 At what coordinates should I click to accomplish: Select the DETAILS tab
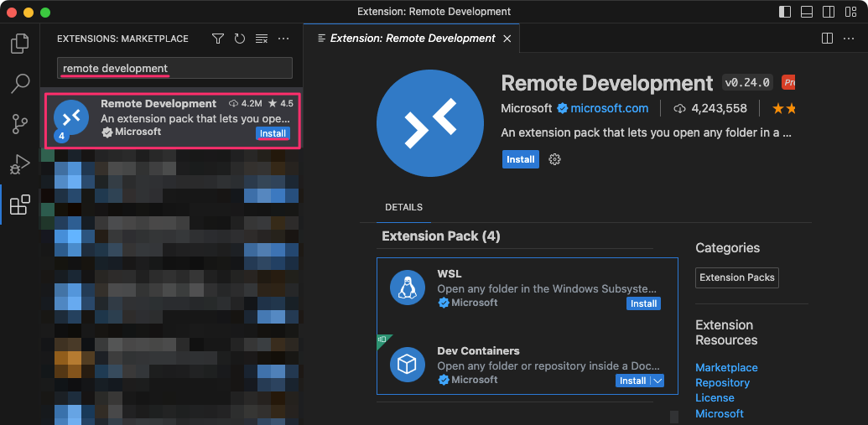pos(403,208)
